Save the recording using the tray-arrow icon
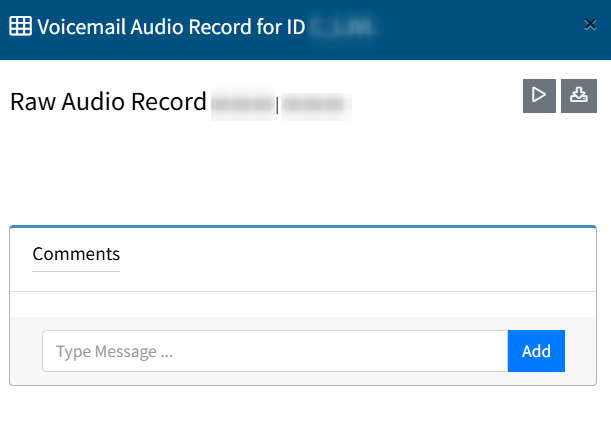This screenshot has width=611, height=445. pos(578,96)
